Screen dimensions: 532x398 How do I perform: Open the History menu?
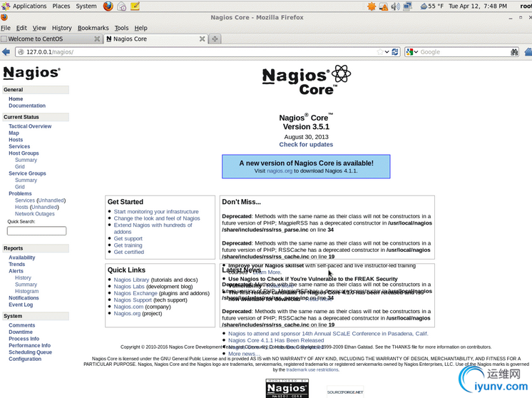62,28
